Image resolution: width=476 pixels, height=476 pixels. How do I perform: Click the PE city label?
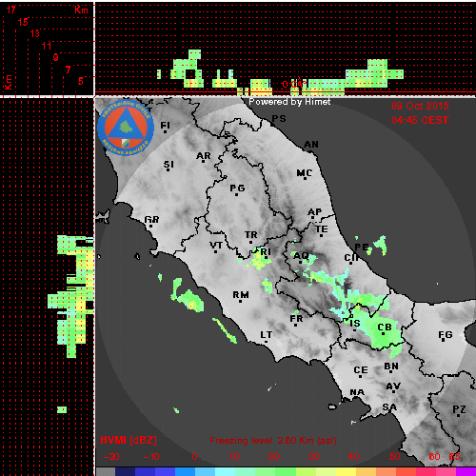(362, 248)
